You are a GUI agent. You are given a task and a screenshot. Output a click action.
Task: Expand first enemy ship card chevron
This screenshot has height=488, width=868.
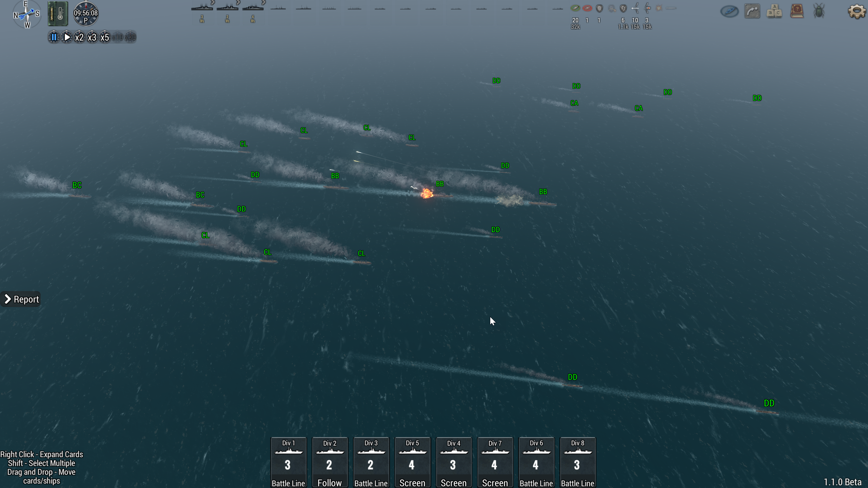click(213, 3)
